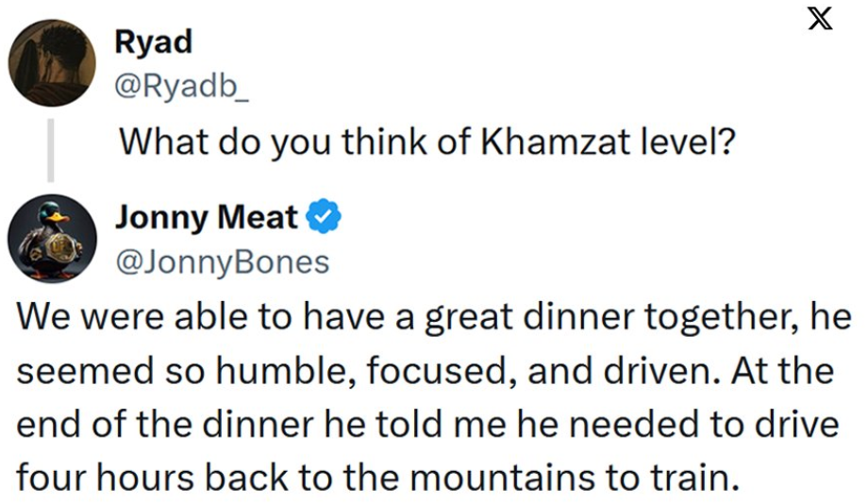Screen dimensions: 868x504
Task: Click the line starting "seemed so humble"
Action: (x=425, y=371)
